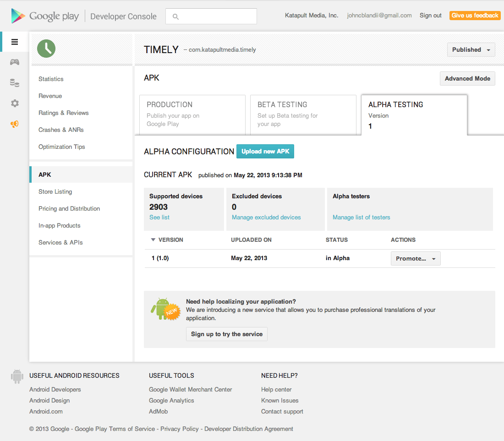Open Statistics in the side menu
This screenshot has height=441, width=504.
[x=51, y=79]
